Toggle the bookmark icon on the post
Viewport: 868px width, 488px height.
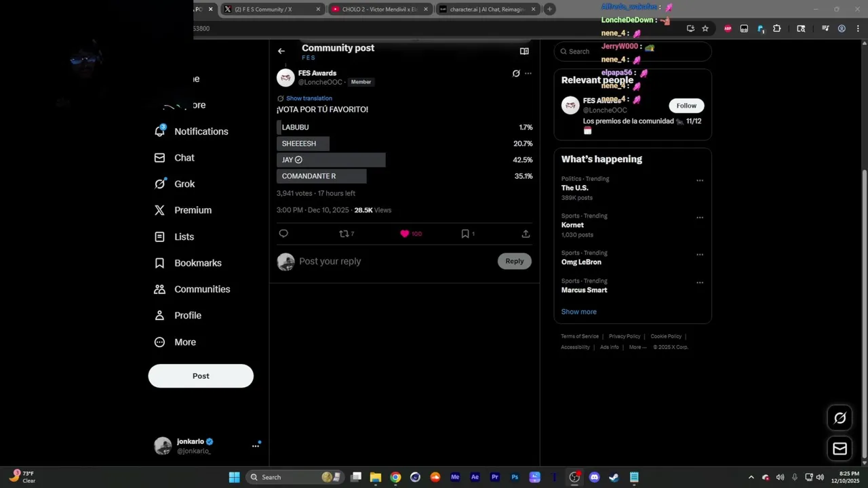[x=465, y=233]
